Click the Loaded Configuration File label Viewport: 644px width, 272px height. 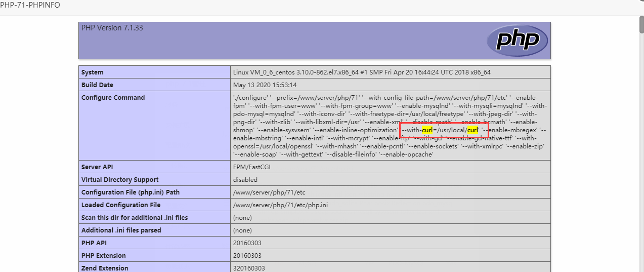click(121, 205)
